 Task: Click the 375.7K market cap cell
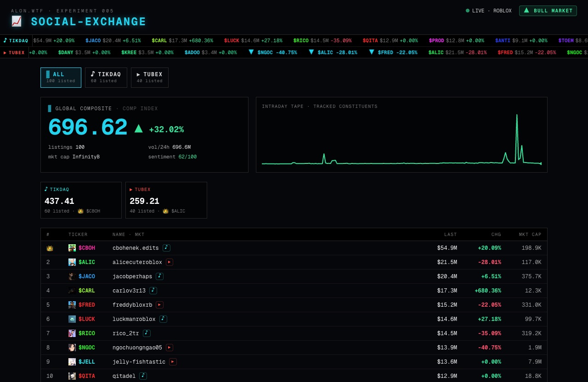coord(531,276)
